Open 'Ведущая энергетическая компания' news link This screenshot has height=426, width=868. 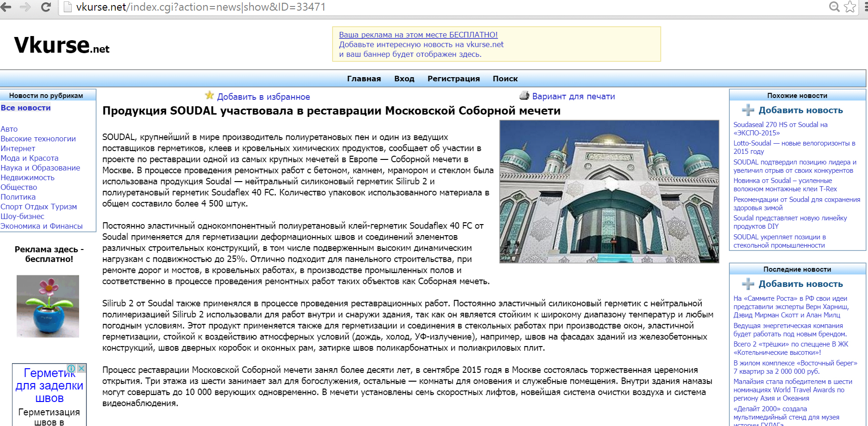[790, 330]
